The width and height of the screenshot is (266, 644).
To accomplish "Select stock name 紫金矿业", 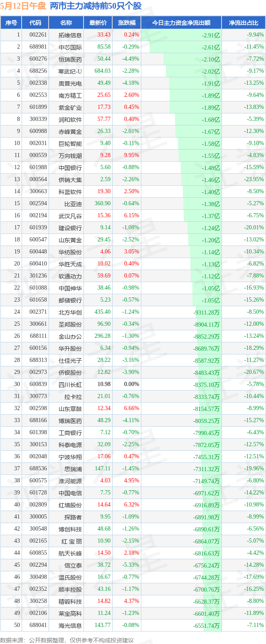I will pyautogui.click(x=70, y=107).
